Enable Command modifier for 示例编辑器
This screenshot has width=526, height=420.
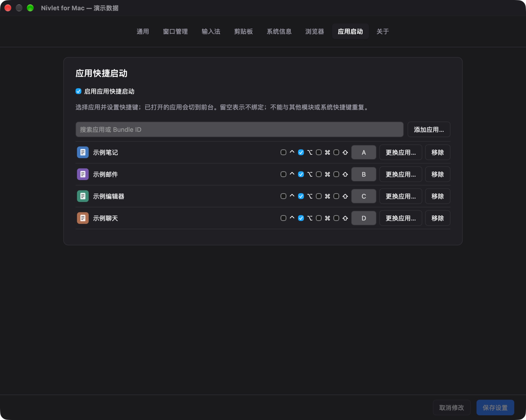[x=319, y=196]
